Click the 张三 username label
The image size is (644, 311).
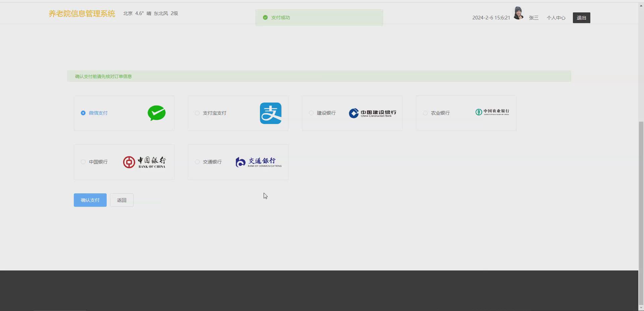(x=533, y=17)
